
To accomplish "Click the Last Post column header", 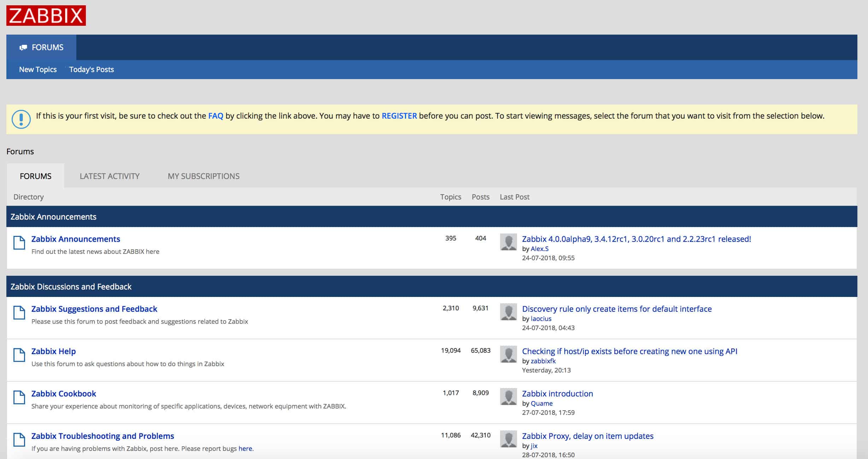I will 515,197.
